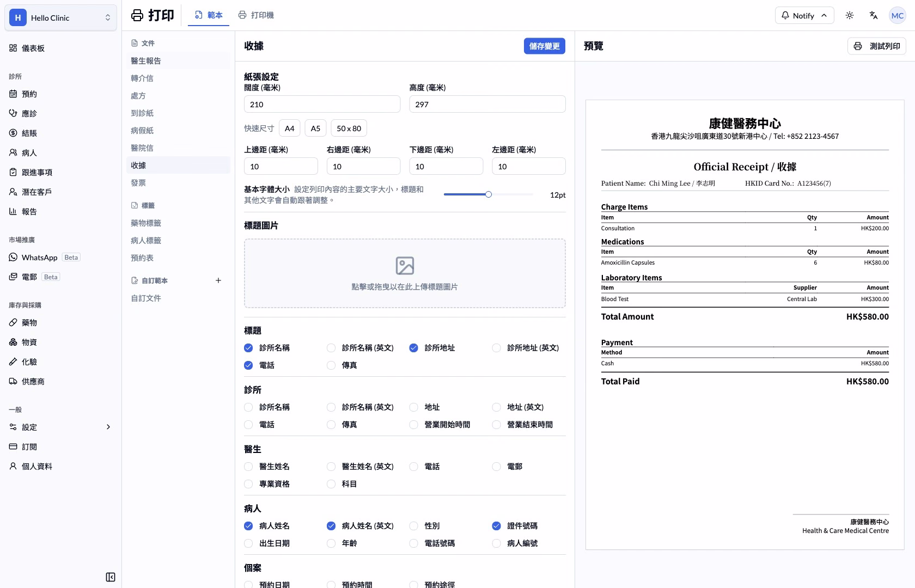This screenshot has height=588, width=915.
Task: Expand the 設定 submenu chevron
Action: 108,427
